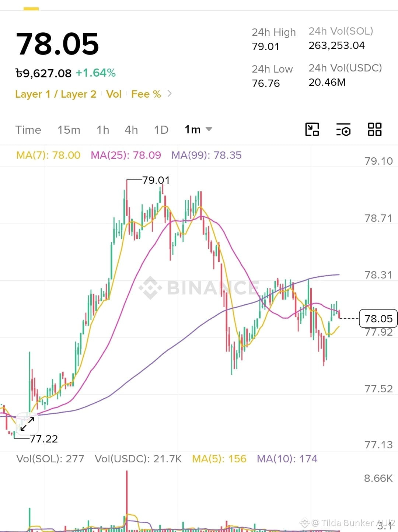Click the 24h Vol(USDC) value 20.46M

pos(327,82)
